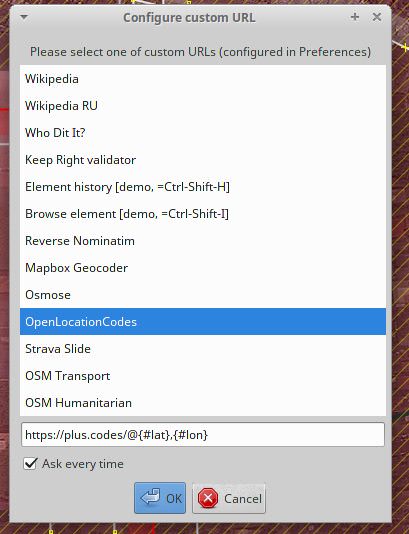Viewport: 409px width, 534px height.
Task: Choose the Who Dit It? entry
Action: (203, 133)
